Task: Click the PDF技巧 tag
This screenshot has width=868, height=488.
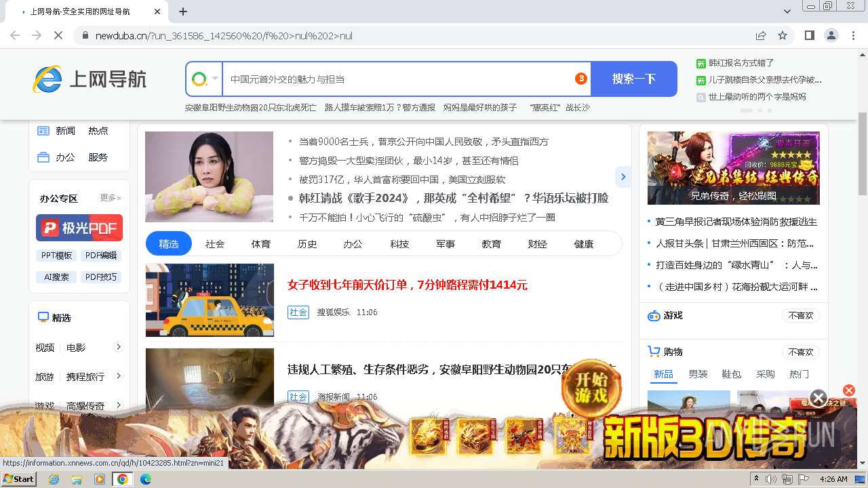Action: point(101,277)
